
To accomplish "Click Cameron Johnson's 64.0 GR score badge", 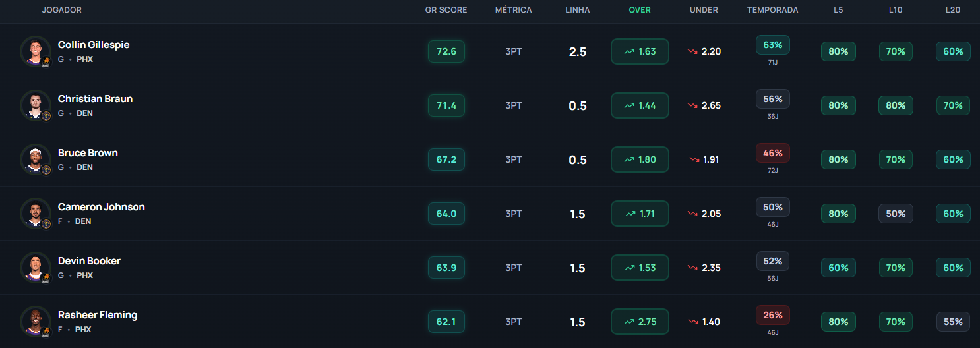I will coord(446,214).
